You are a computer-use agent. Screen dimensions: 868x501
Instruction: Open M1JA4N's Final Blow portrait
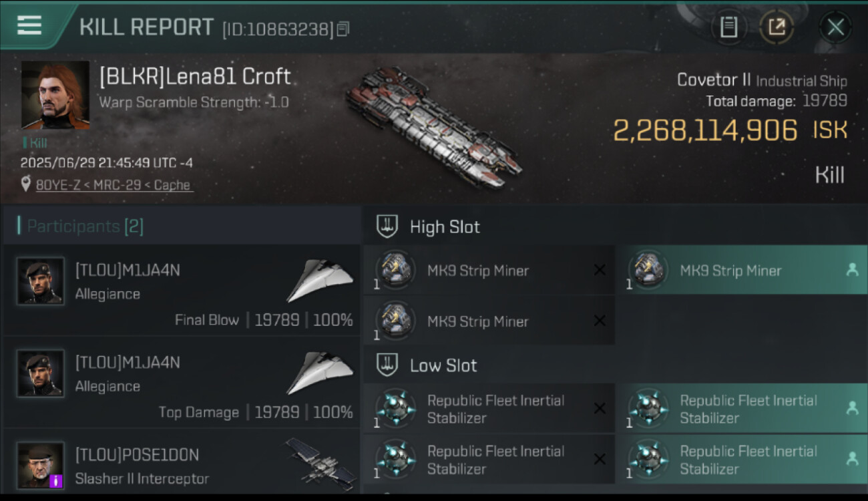pos(41,281)
